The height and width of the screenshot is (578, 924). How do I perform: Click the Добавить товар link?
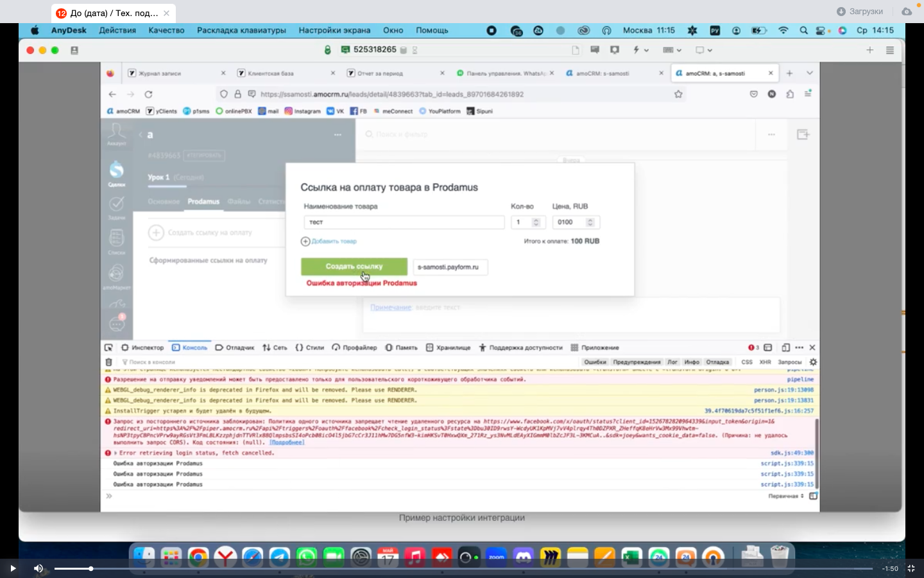tap(329, 241)
